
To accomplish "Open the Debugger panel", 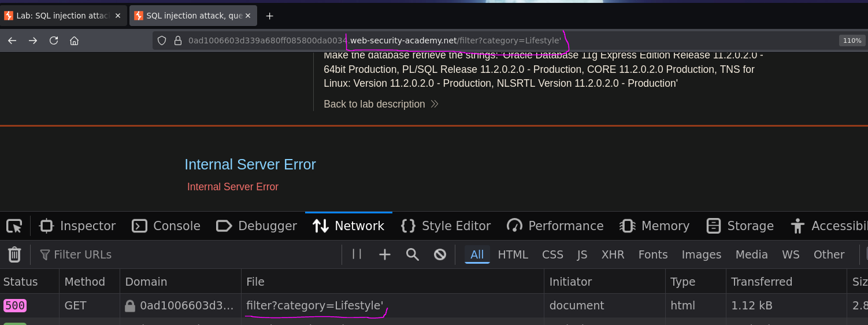I will coord(256,226).
